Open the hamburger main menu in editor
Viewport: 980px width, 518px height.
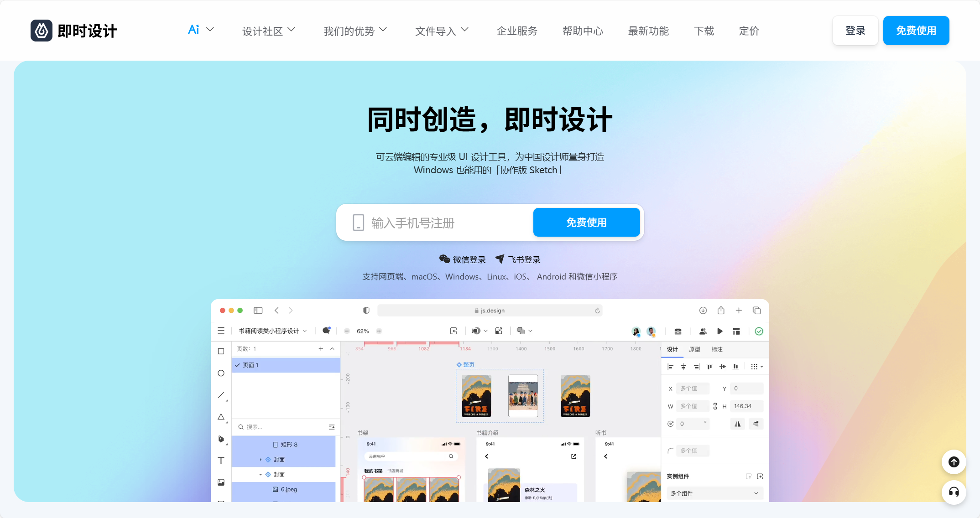[x=221, y=331]
